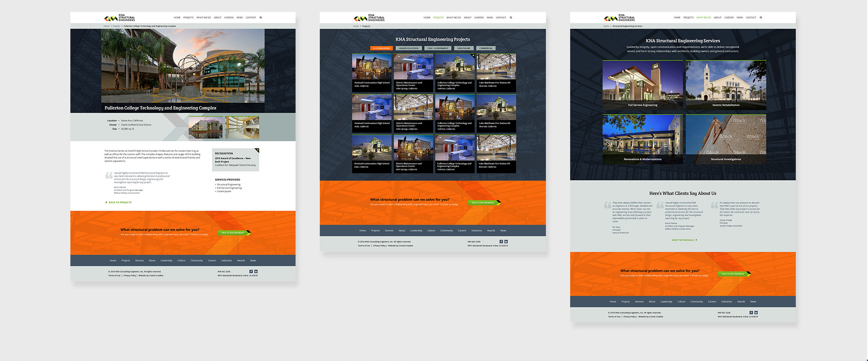Image resolution: width=868 pixels, height=361 pixels.
Task: Click the Home breadcrumb on the middle page
Action: (x=356, y=26)
